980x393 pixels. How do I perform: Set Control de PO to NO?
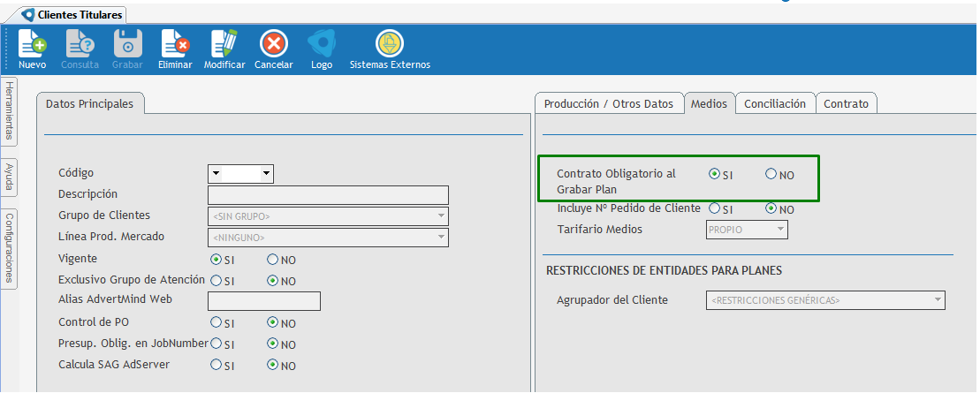(272, 322)
